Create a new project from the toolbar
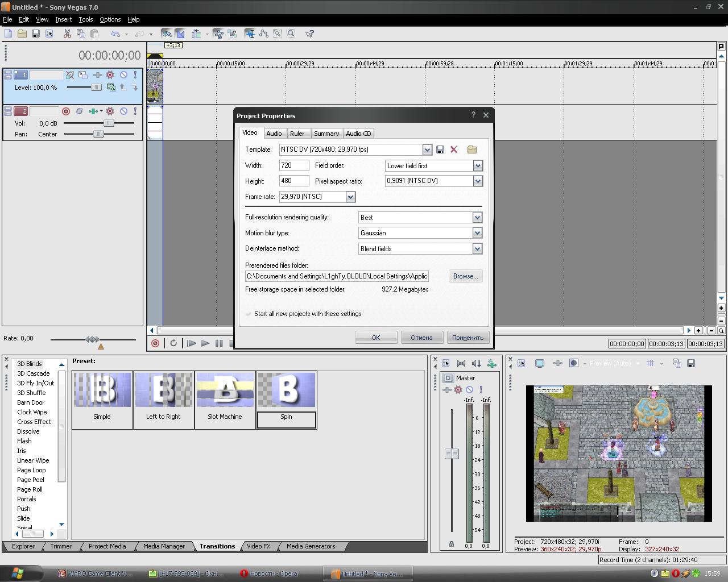 8,34
